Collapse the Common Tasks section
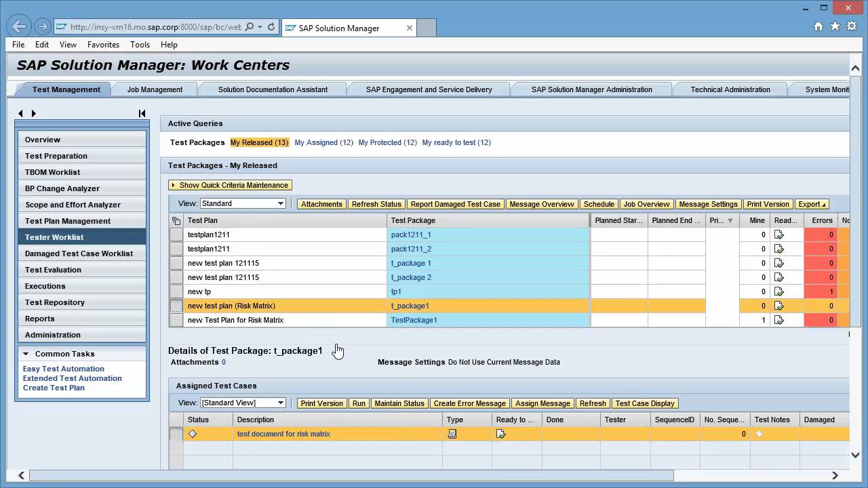 coord(26,354)
